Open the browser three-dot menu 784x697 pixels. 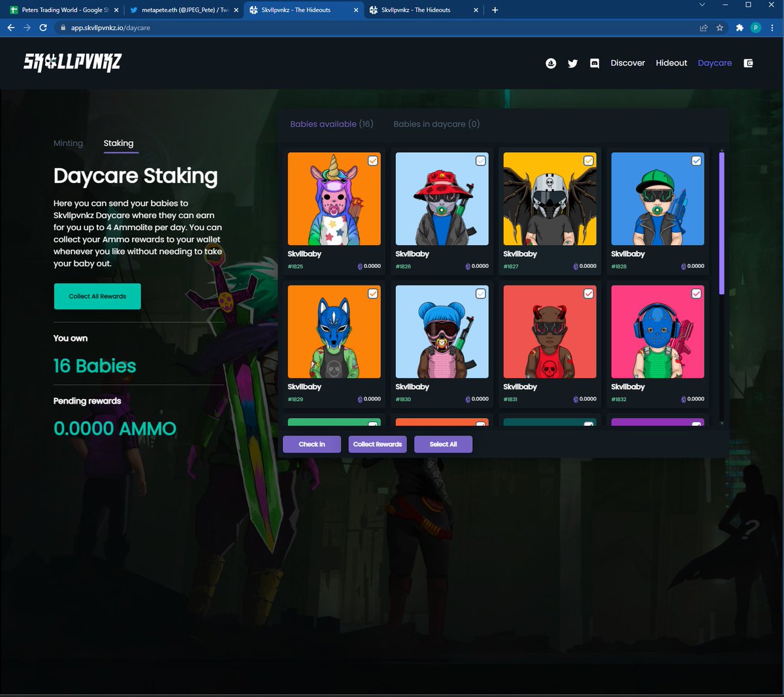coord(772,27)
